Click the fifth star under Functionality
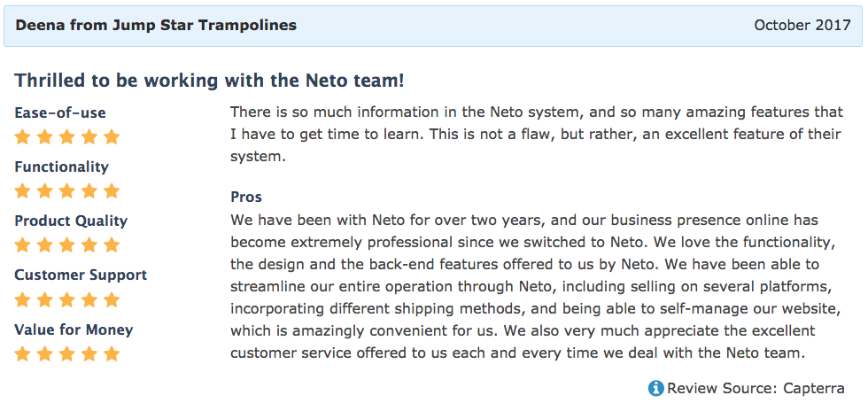This screenshot has height=403, width=868. (112, 191)
